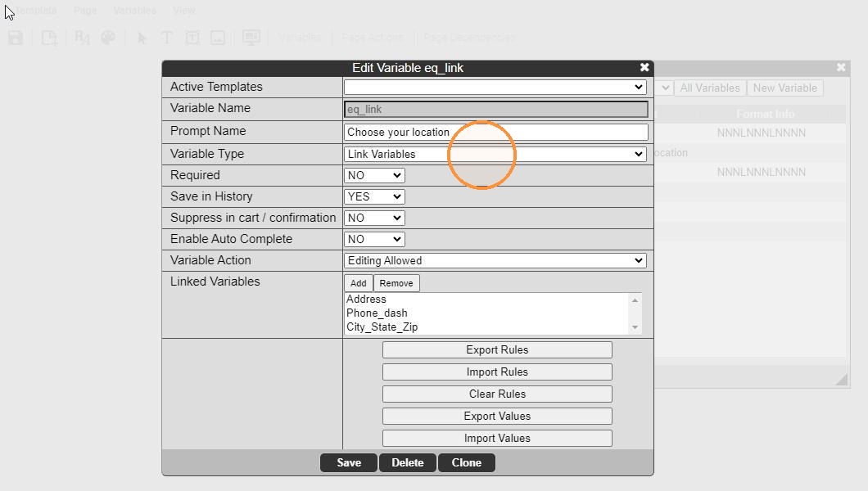This screenshot has width=868, height=491.
Task: Click the Delete button
Action: point(408,463)
